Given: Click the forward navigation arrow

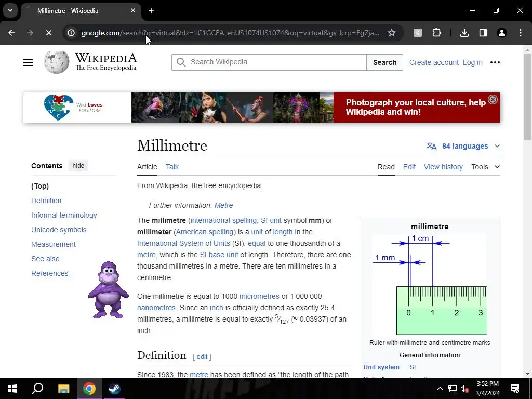Looking at the screenshot, I should (30, 33).
